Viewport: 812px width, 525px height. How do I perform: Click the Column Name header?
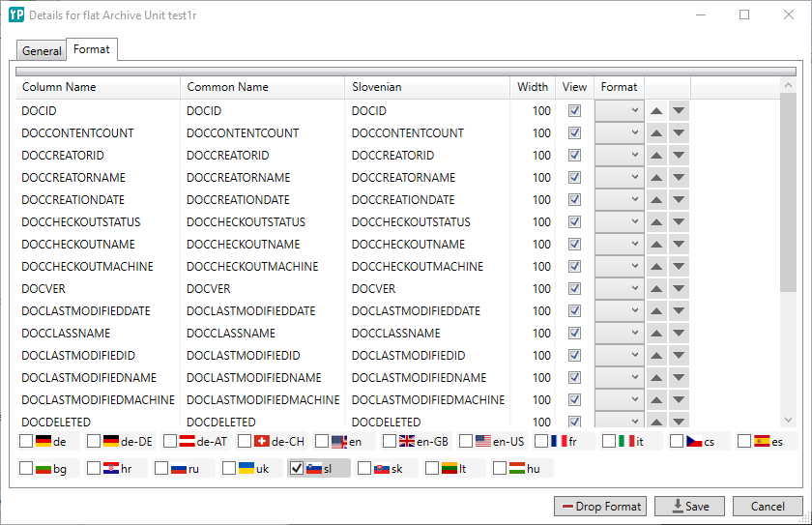[97, 87]
